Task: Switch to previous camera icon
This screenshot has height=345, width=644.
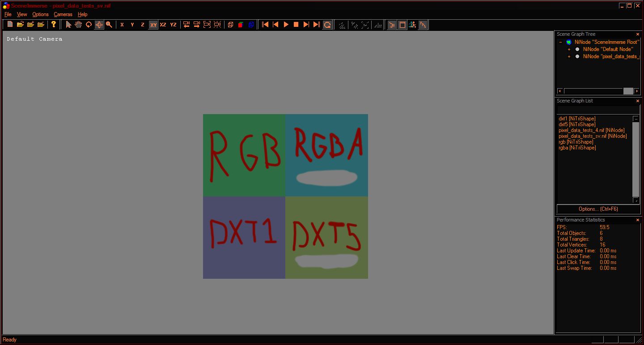Action: (186, 25)
